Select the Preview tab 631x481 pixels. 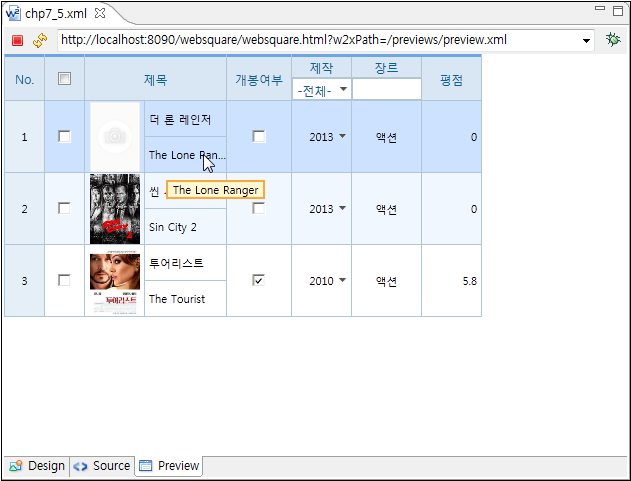[x=169, y=466]
